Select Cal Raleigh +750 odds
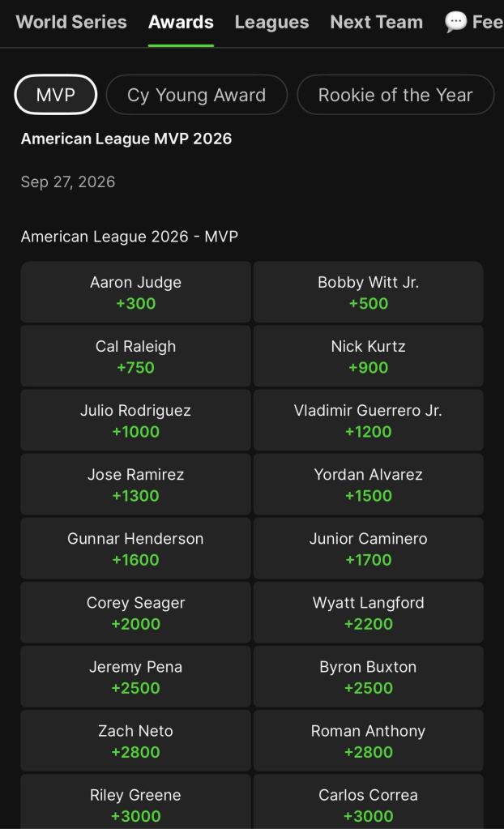This screenshot has height=829, width=504. click(135, 356)
